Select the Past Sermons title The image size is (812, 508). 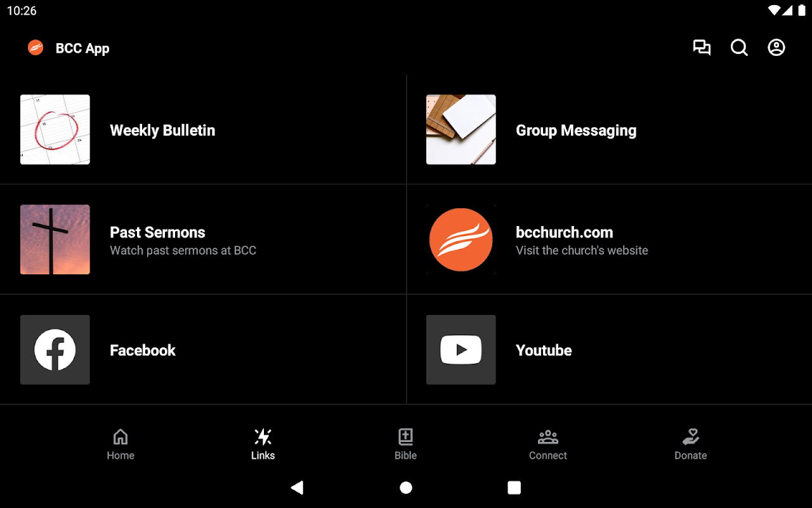[157, 232]
